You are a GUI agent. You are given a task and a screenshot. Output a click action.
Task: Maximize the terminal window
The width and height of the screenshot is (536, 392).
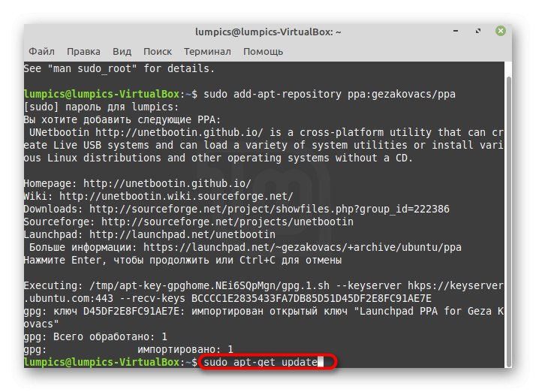(478, 31)
